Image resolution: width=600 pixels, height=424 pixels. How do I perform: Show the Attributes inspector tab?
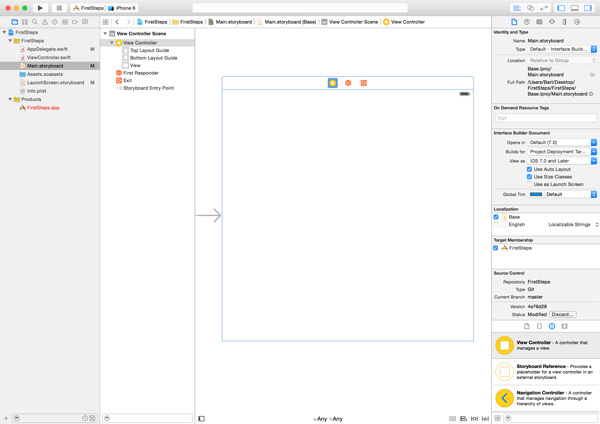pos(552,22)
